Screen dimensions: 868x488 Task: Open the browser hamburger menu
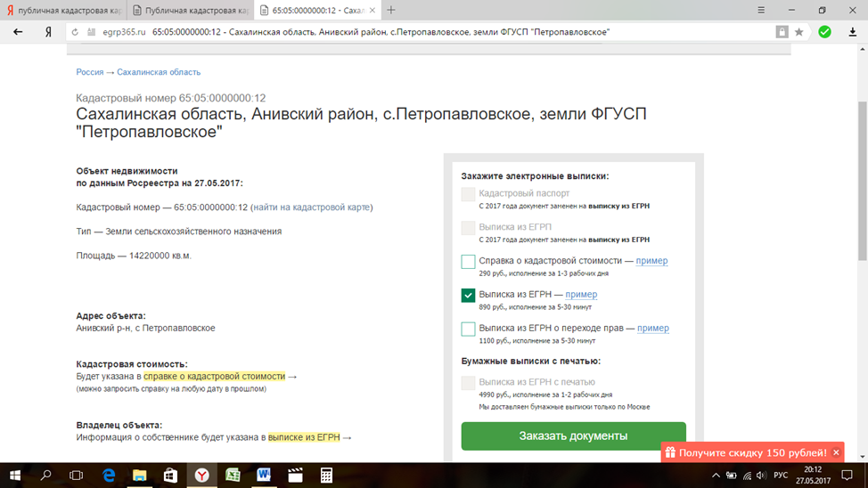[761, 11]
